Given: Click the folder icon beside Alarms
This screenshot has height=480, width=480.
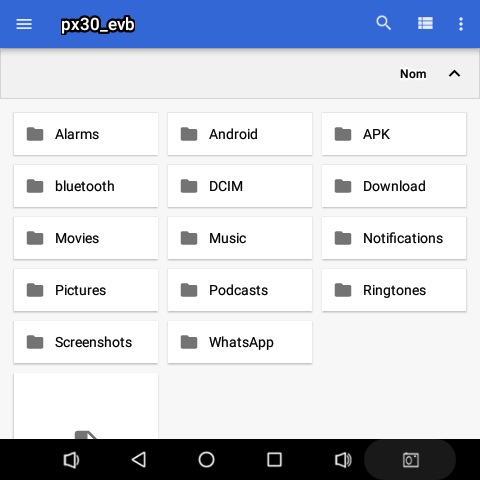Looking at the screenshot, I should (x=35, y=134).
